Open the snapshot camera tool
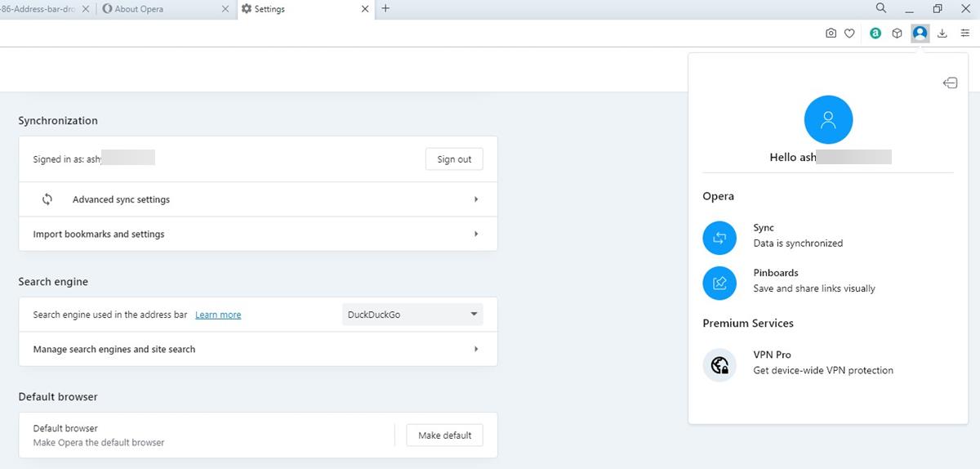Image resolution: width=980 pixels, height=469 pixels. (831, 33)
